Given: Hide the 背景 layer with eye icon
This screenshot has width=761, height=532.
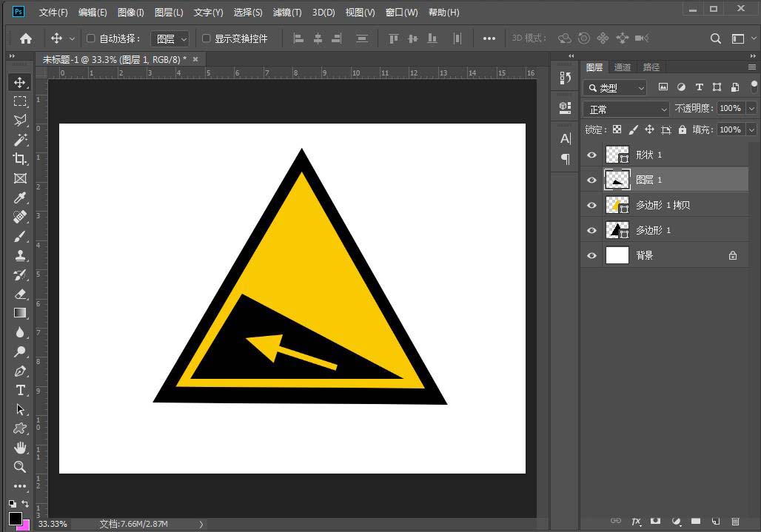Looking at the screenshot, I should [x=591, y=255].
